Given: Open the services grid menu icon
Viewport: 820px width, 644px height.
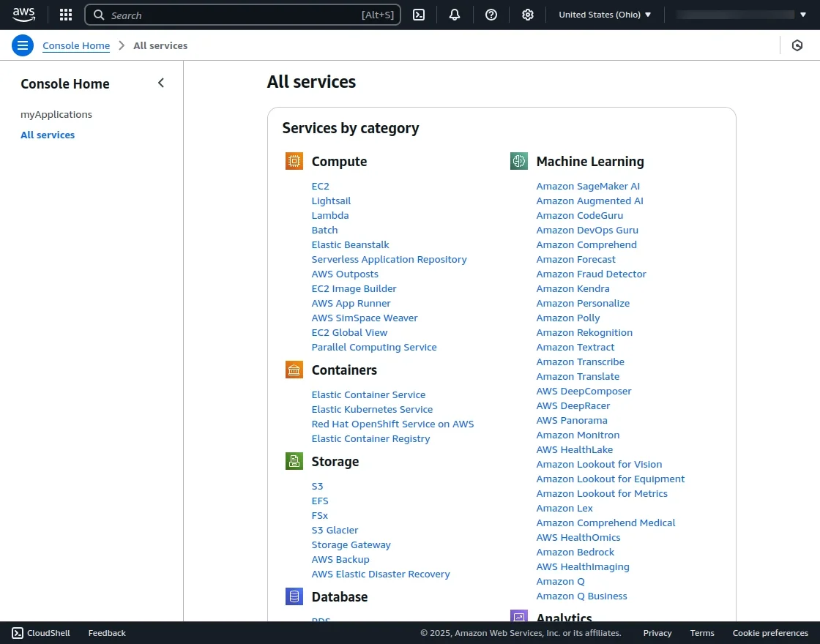Looking at the screenshot, I should click(66, 15).
